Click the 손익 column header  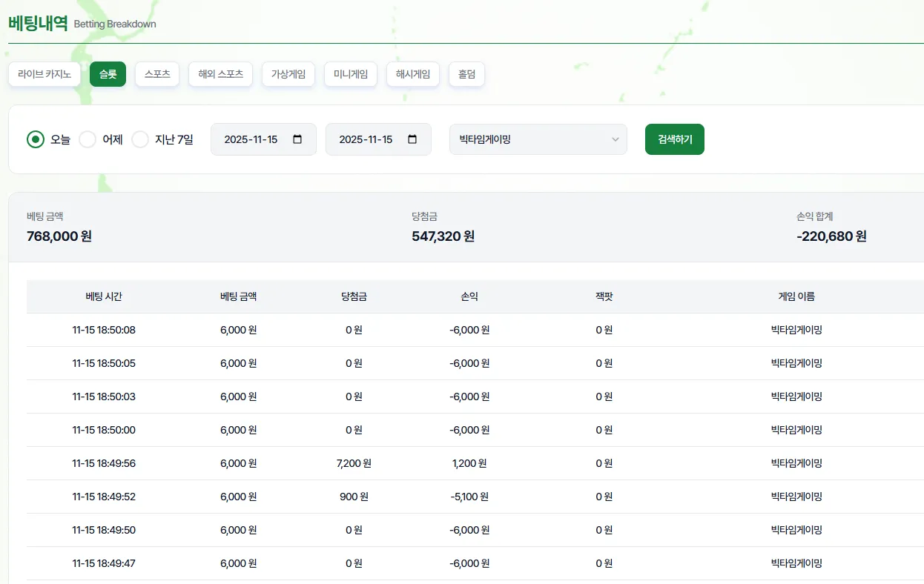point(469,296)
